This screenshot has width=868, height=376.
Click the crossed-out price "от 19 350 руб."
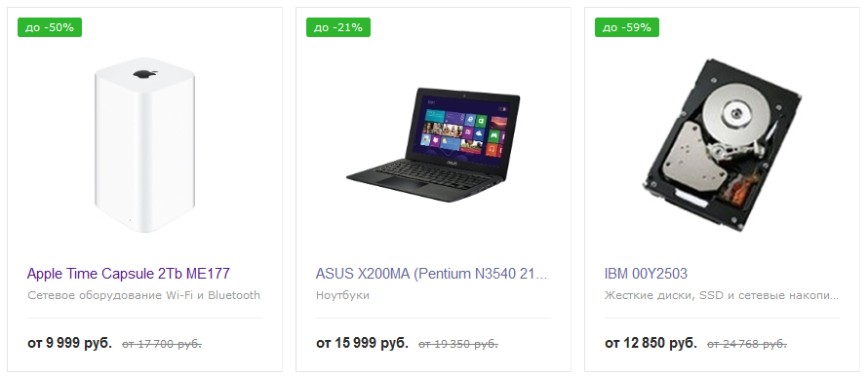coord(458,344)
